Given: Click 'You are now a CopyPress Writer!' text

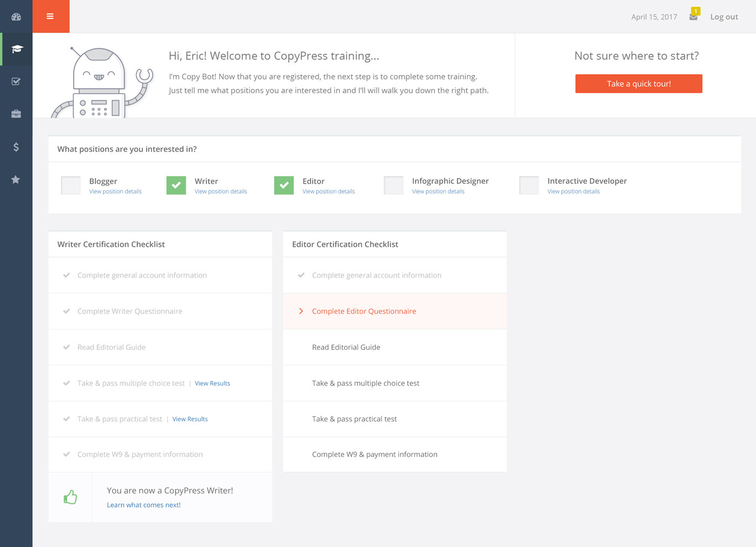Looking at the screenshot, I should click(x=170, y=491).
